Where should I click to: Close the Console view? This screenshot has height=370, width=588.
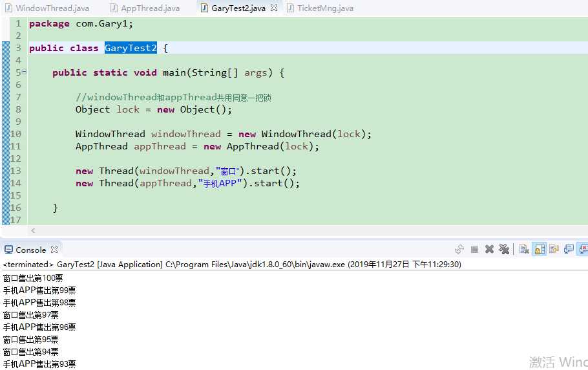pyautogui.click(x=54, y=250)
